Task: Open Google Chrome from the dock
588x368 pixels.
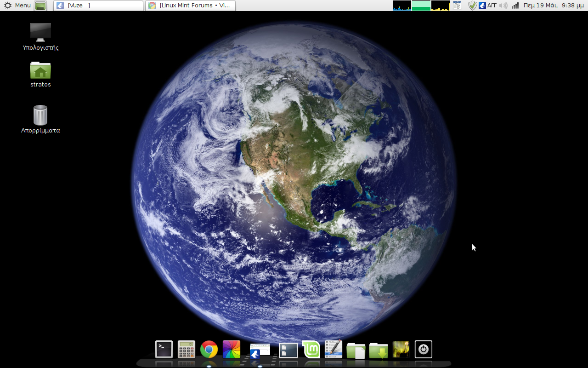Action: (x=209, y=350)
